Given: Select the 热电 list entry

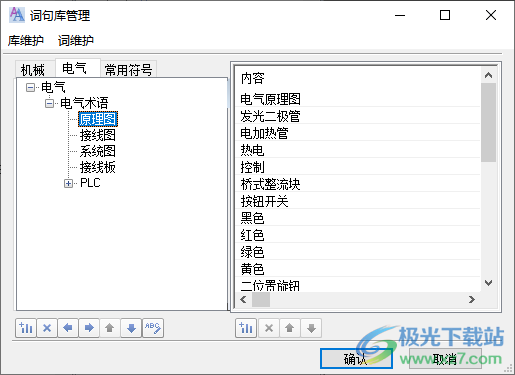Looking at the screenshot, I should [x=358, y=150].
